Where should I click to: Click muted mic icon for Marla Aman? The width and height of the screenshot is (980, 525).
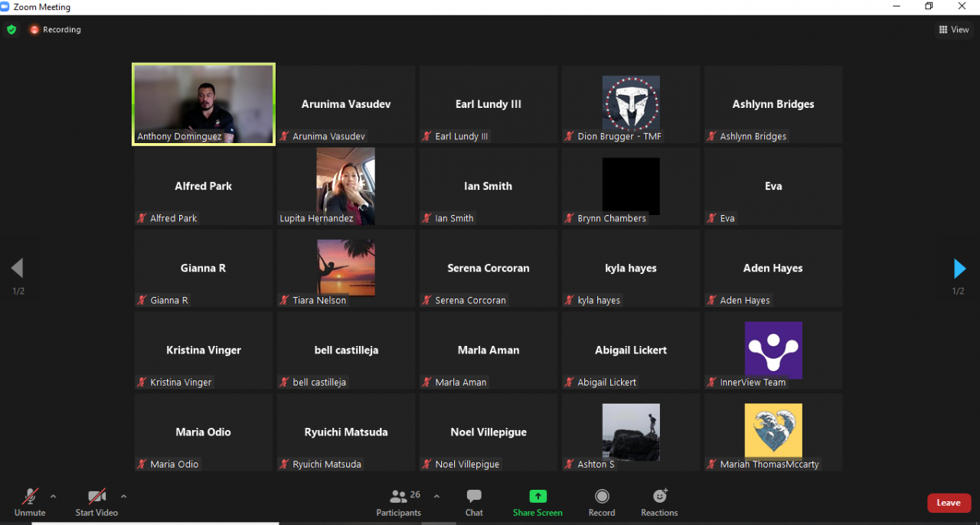click(x=426, y=382)
